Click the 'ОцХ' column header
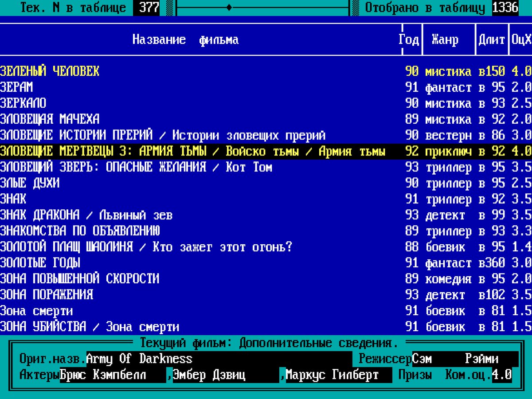 [x=522, y=39]
